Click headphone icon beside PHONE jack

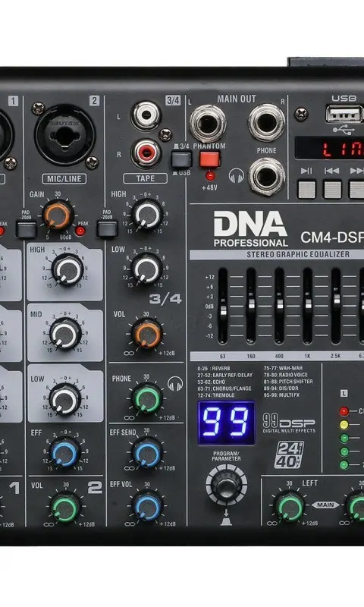(237, 175)
